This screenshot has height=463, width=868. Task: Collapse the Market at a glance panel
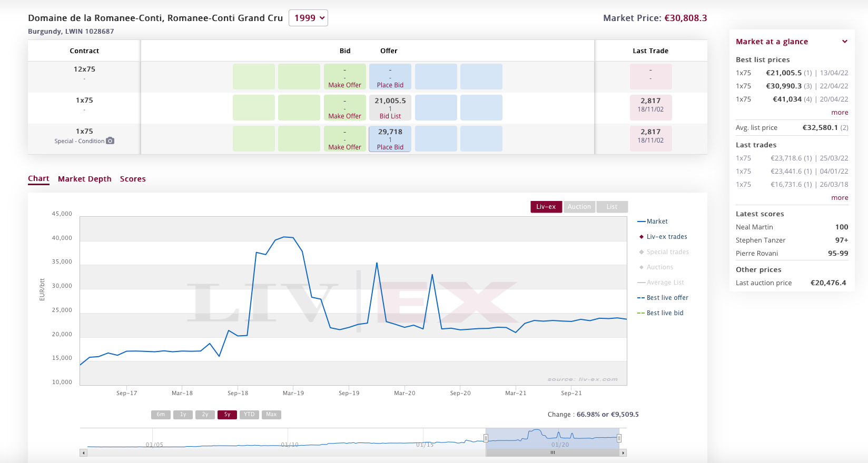845,42
